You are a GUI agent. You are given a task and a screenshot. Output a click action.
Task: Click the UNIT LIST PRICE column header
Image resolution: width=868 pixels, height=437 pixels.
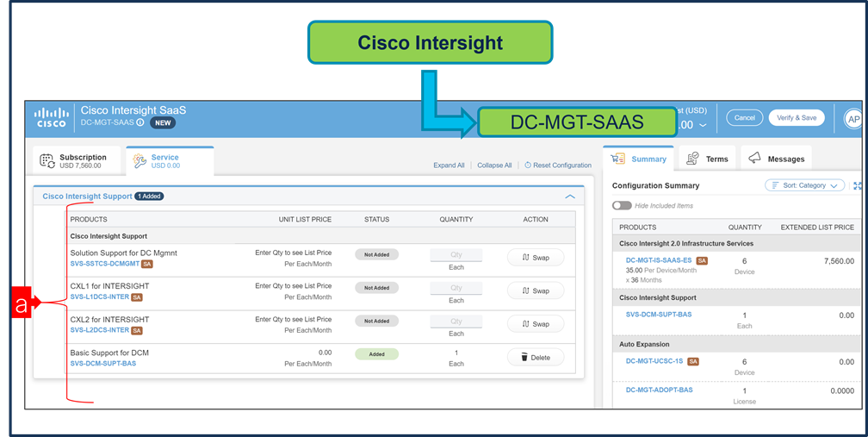pos(305,220)
